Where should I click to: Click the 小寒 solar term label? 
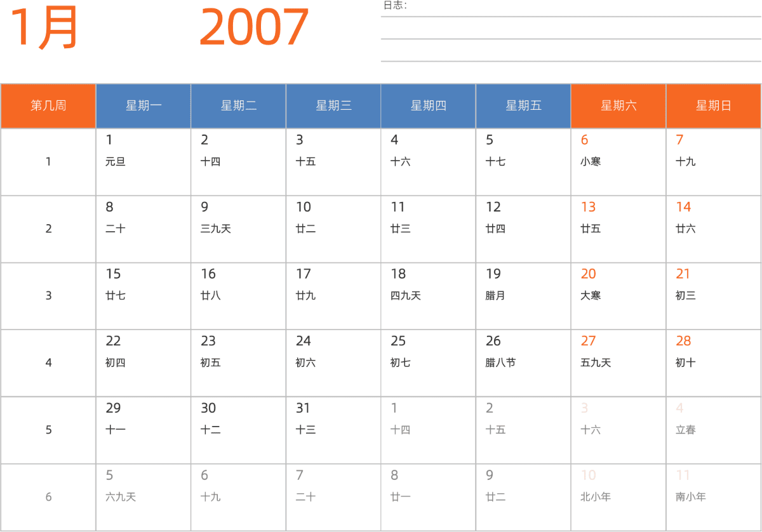[591, 162]
